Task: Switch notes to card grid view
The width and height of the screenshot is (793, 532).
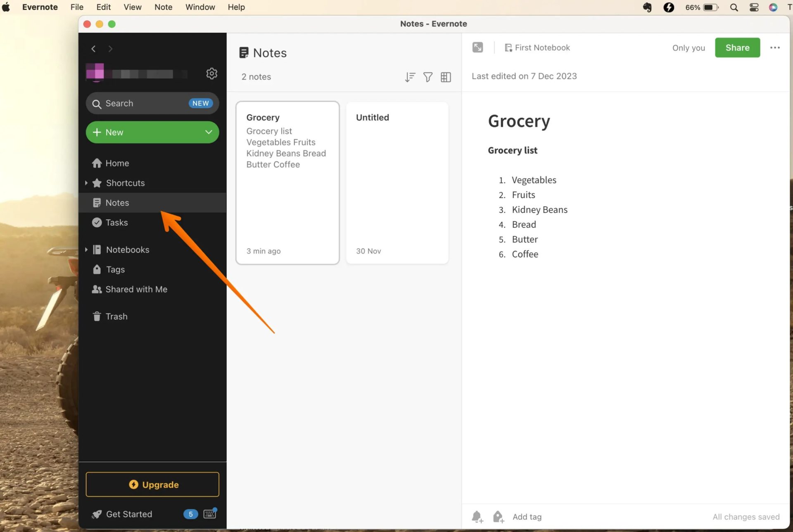Action: (446, 77)
